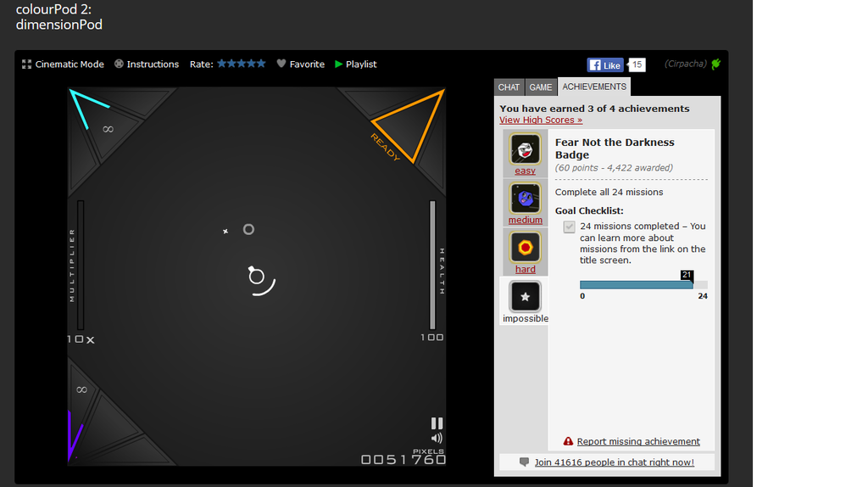Click the easy badge label link
868x487 pixels.
coord(526,171)
